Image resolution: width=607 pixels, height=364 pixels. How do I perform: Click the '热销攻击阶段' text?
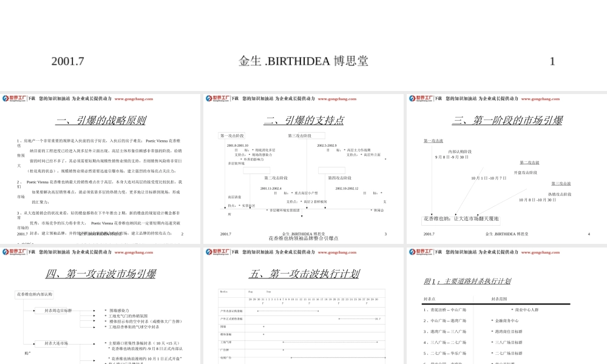click(560, 194)
